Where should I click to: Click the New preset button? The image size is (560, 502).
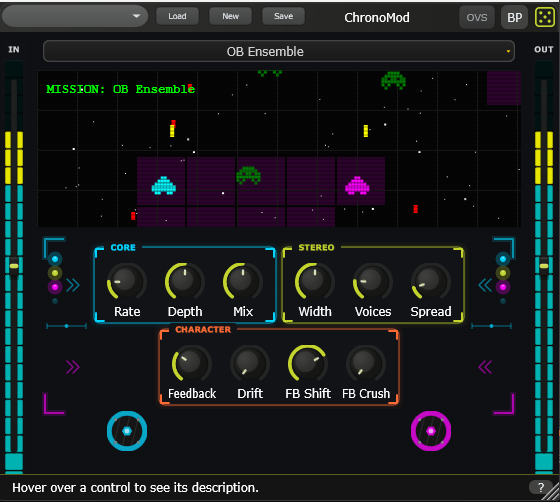pos(230,16)
